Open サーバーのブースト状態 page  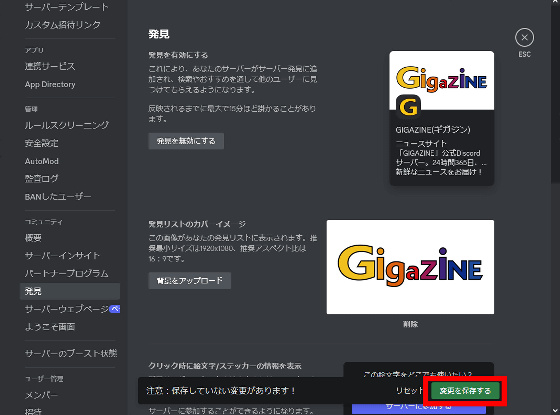70,354
